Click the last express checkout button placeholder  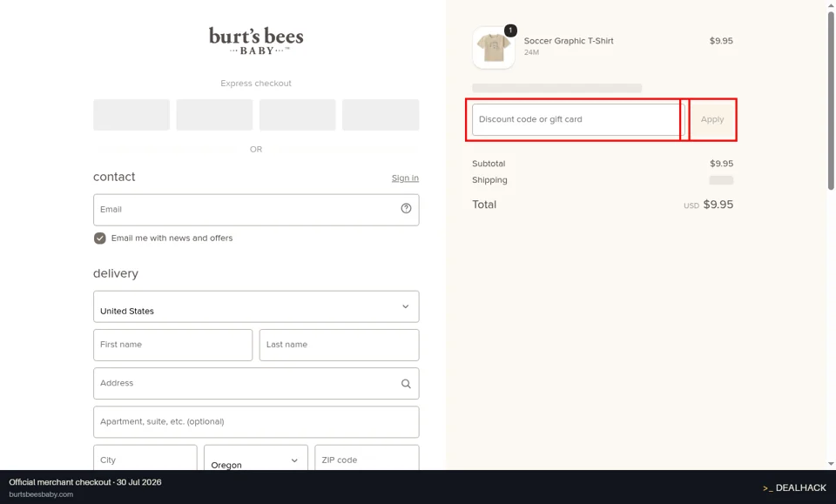(381, 115)
